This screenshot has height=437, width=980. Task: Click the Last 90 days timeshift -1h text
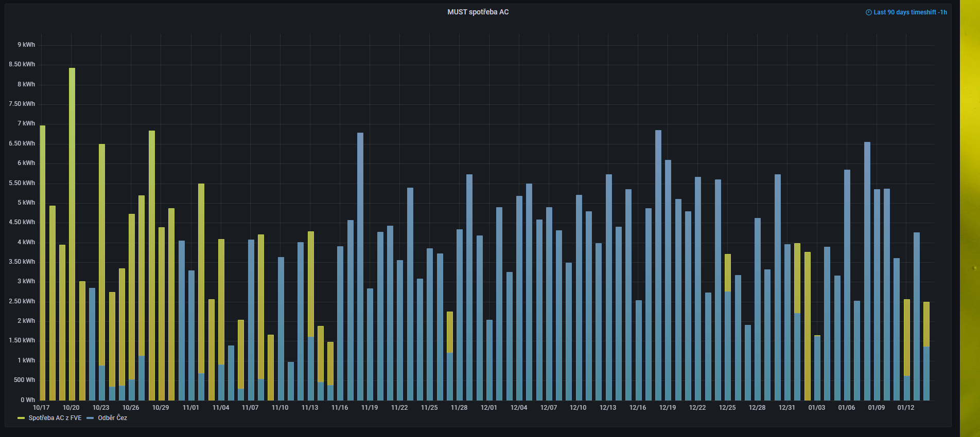click(x=910, y=12)
